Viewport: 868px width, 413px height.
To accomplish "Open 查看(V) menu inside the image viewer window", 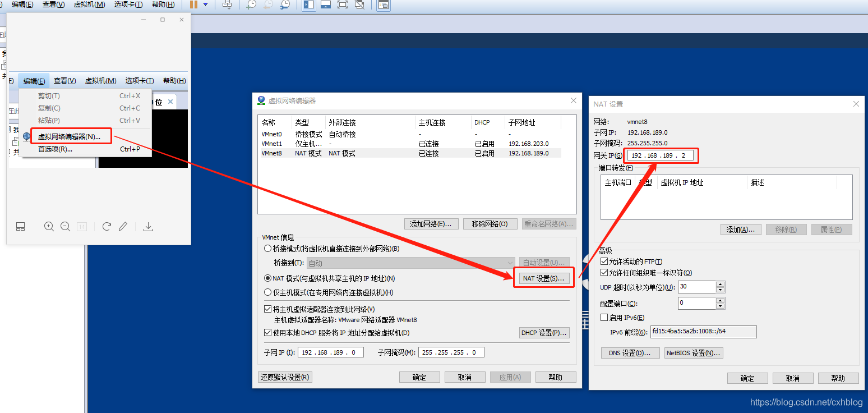I will 64,81.
